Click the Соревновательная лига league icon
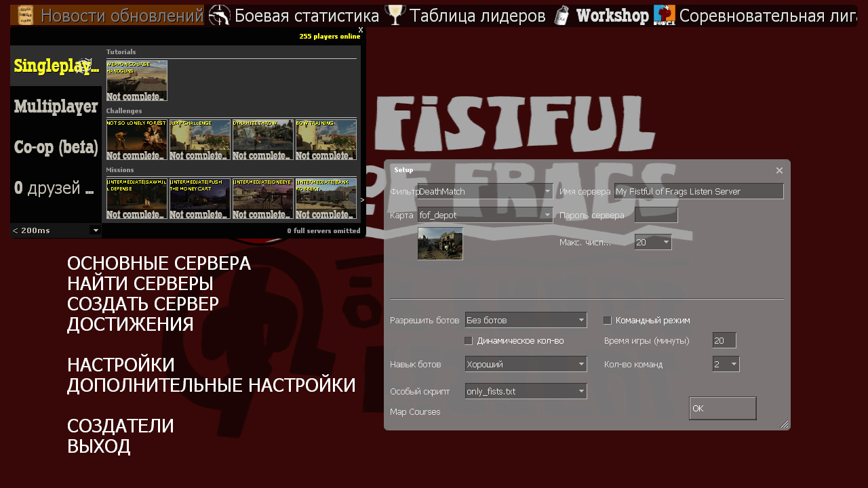The height and width of the screenshot is (488, 868). pos(665,15)
